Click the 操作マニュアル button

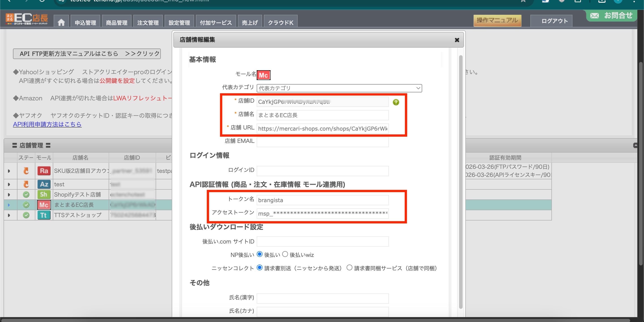[x=497, y=21]
